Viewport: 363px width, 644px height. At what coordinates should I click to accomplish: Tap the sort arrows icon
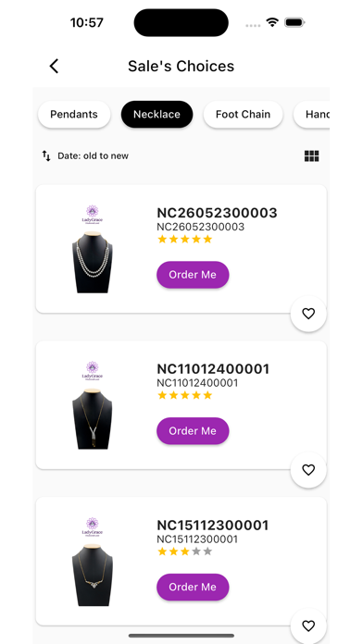click(46, 155)
